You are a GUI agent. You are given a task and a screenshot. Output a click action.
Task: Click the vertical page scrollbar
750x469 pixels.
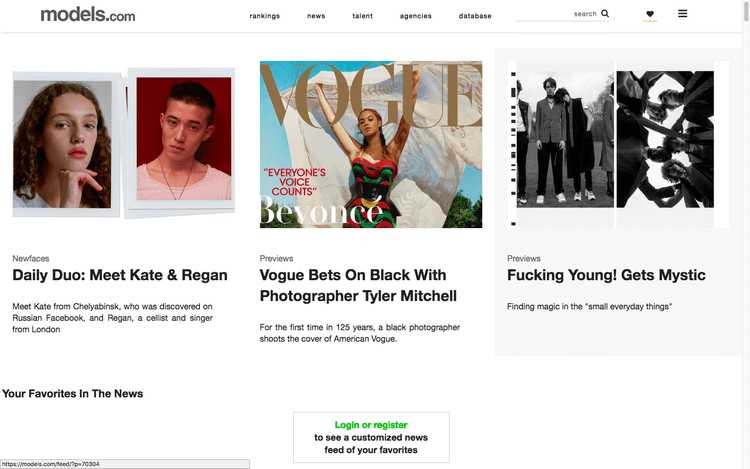coord(746,234)
